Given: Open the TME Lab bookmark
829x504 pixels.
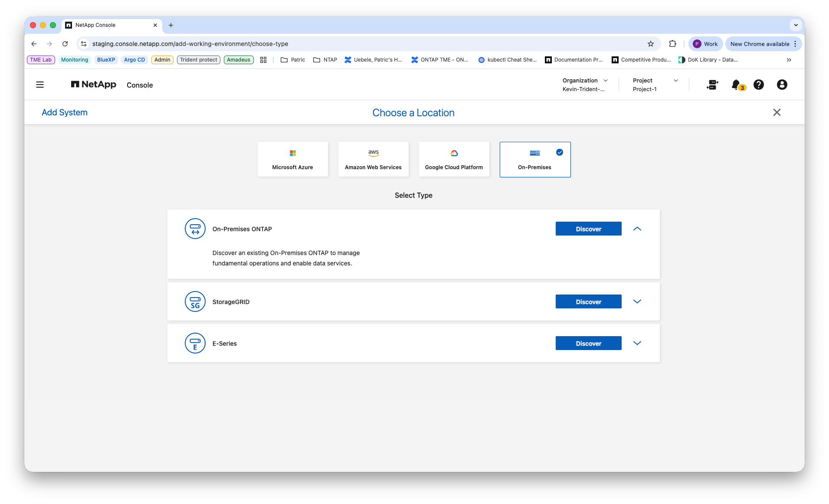Looking at the screenshot, I should tap(41, 60).
